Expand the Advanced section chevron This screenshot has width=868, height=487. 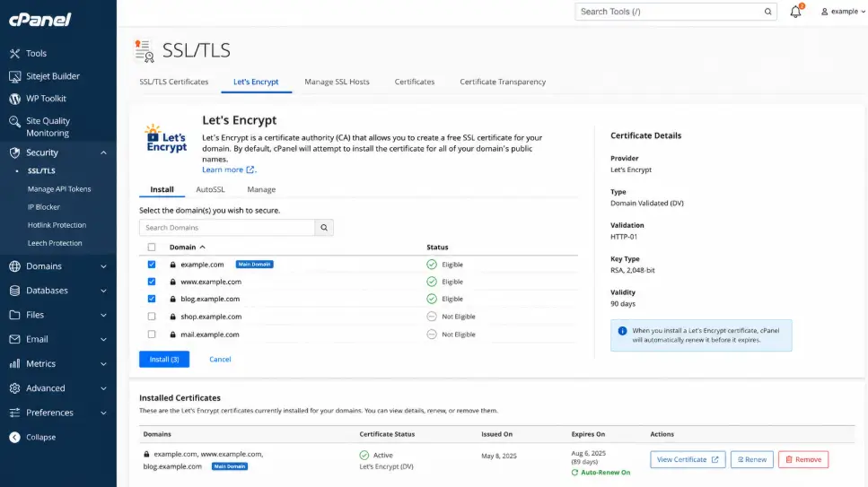click(x=103, y=388)
